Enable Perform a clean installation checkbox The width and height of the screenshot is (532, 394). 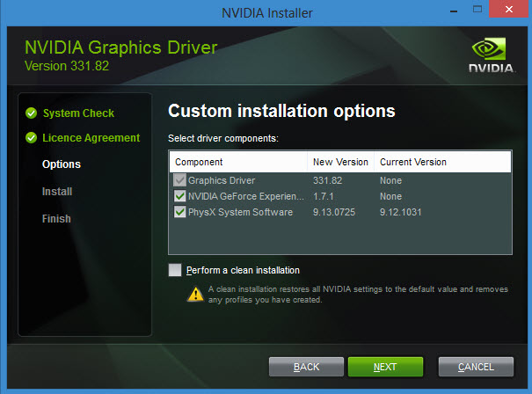click(x=176, y=270)
